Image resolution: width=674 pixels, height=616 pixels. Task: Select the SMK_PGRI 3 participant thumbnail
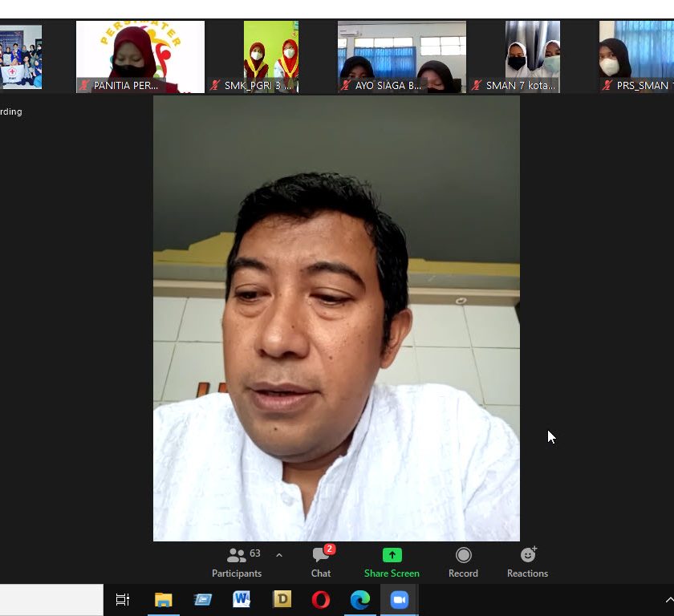click(x=271, y=56)
